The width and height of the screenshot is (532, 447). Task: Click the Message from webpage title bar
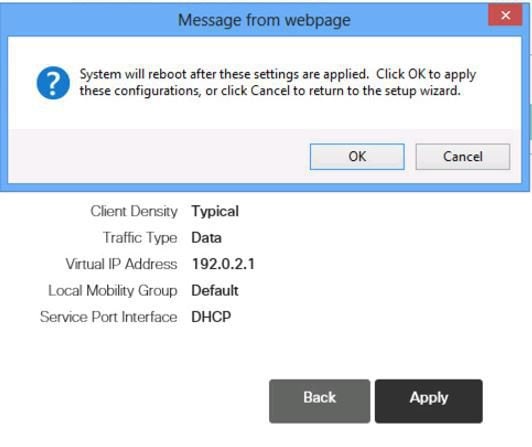(264, 20)
